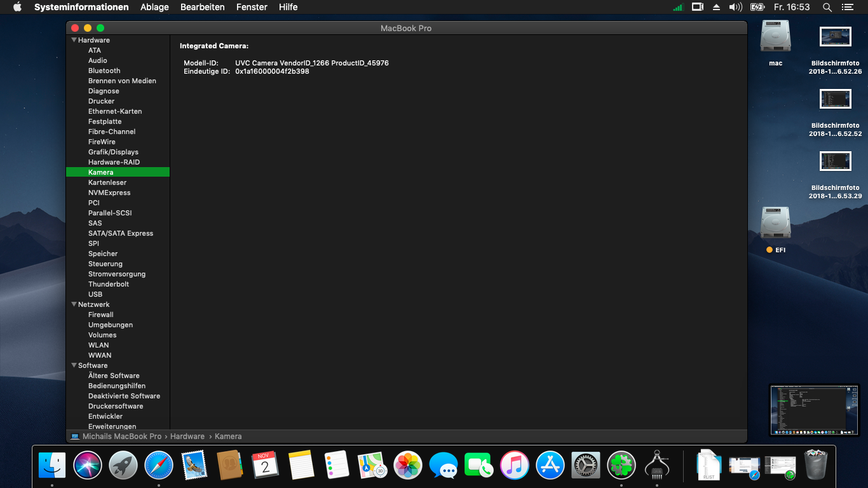Click Michails MacBook Pro in path bar

click(x=122, y=437)
